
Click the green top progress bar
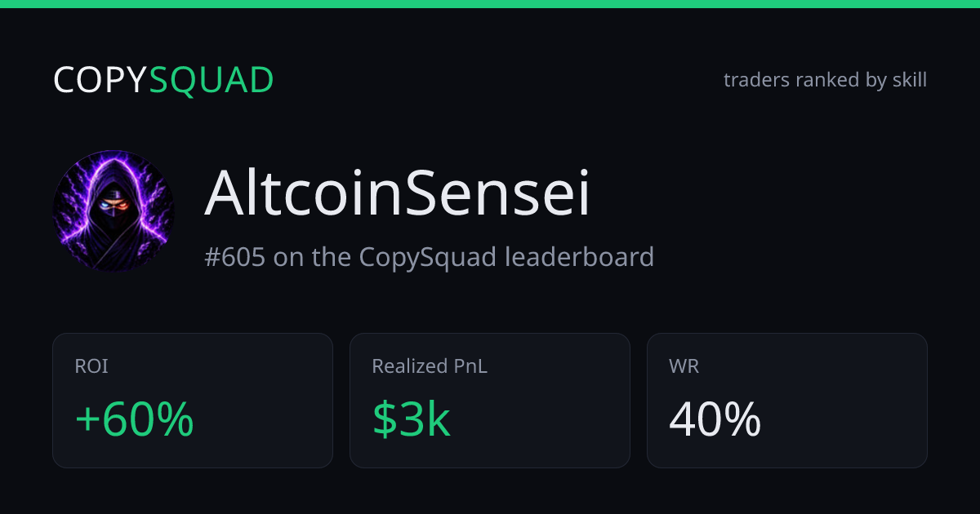(490, 4)
